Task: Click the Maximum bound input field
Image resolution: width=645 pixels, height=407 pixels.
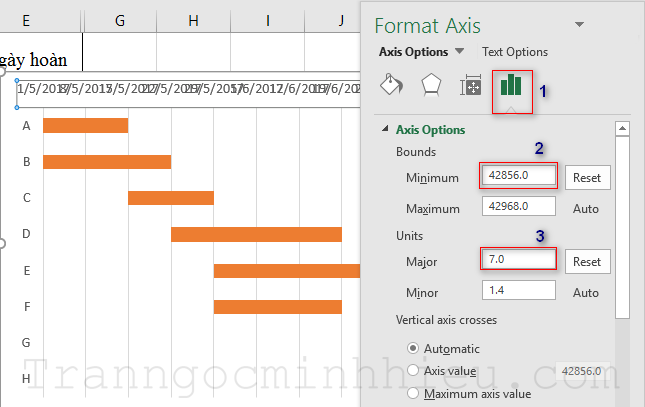Action: 519,207
